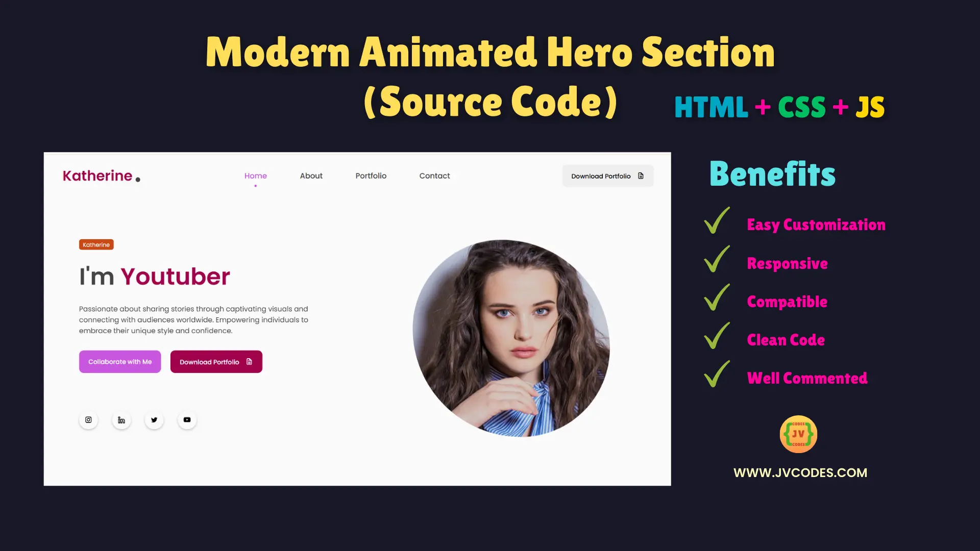
Task: Expand the Portfolio navigation dropdown
Action: [371, 176]
